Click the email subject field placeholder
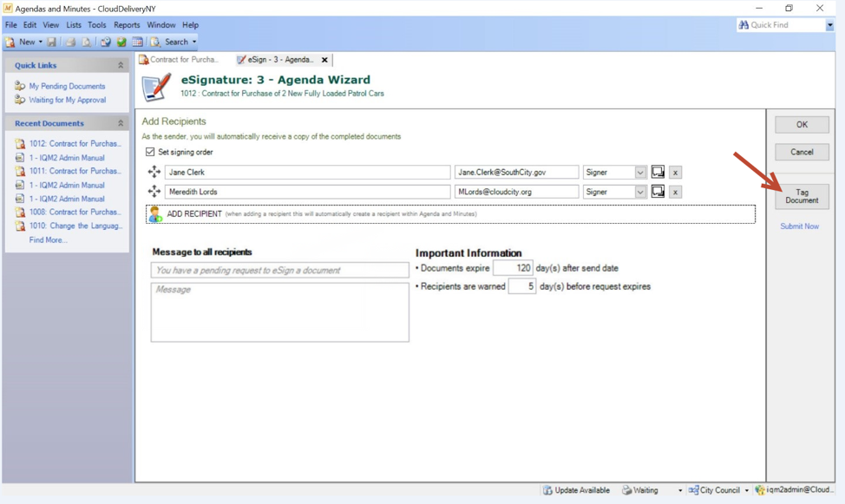The image size is (845, 504). click(x=279, y=270)
